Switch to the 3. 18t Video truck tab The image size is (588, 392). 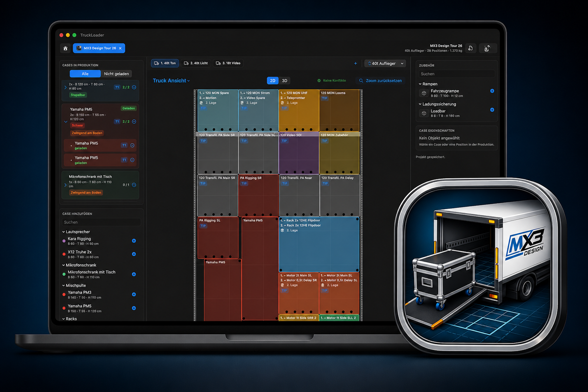(229, 63)
